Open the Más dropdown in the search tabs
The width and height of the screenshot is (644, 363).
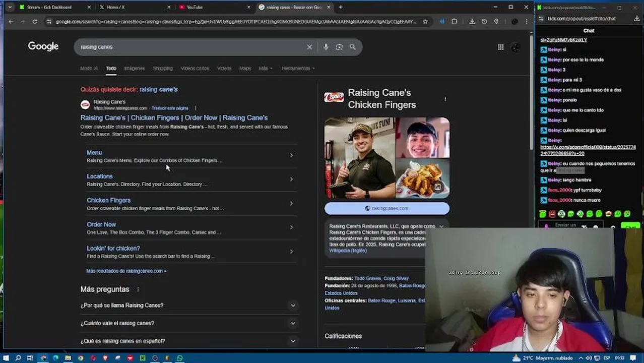tap(266, 68)
